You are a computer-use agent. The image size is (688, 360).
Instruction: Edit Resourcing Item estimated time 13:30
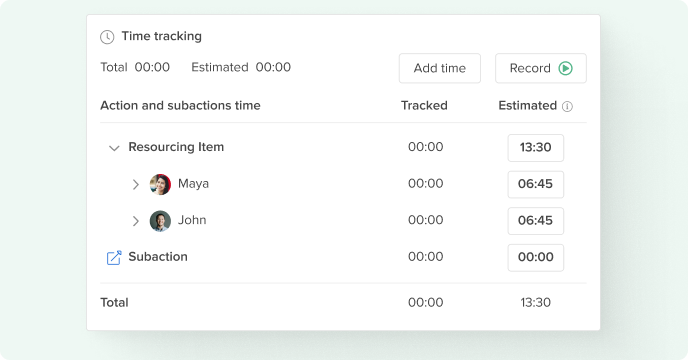(535, 148)
